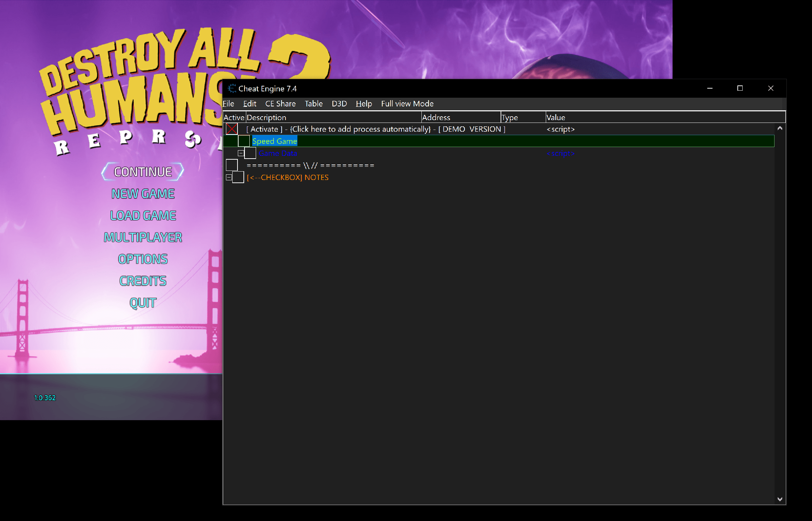The width and height of the screenshot is (812, 521).
Task: Open the Help menu
Action: coord(364,104)
